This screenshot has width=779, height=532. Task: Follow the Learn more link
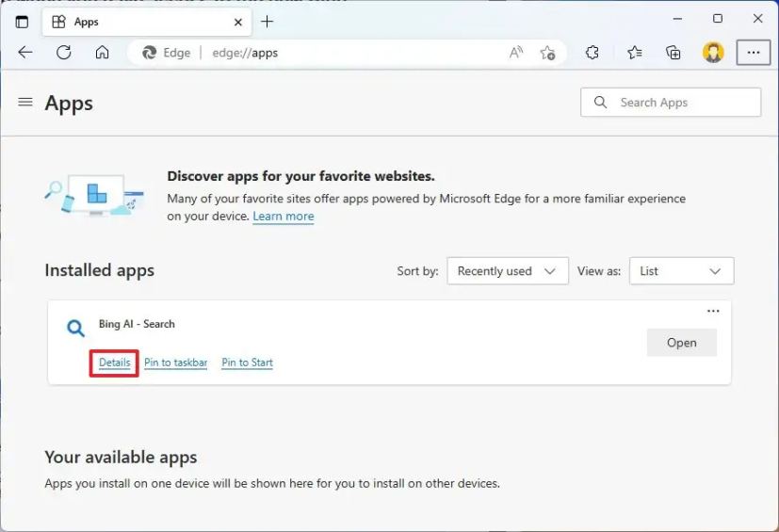tap(284, 216)
